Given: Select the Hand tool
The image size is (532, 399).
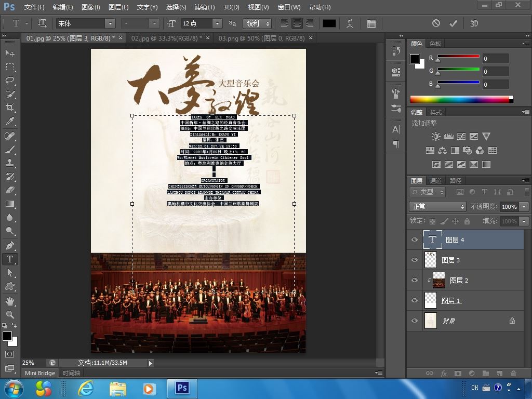Looking at the screenshot, I should click(10, 301).
